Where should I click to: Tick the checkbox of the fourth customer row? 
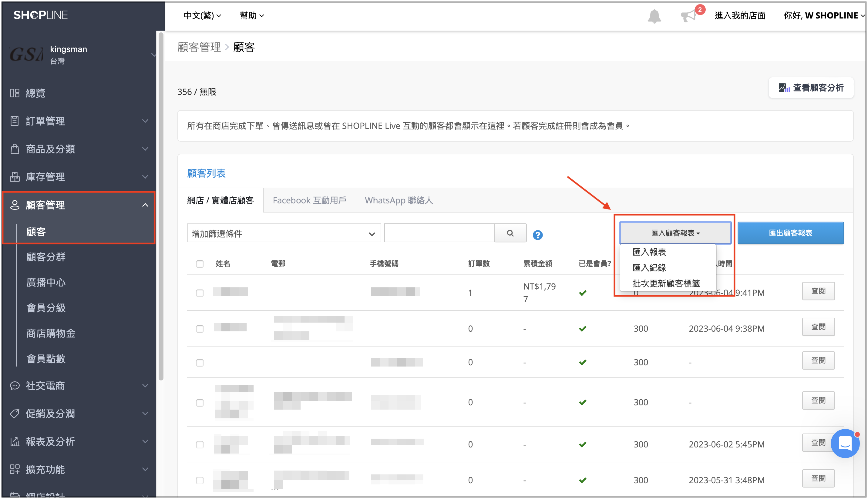pos(200,403)
